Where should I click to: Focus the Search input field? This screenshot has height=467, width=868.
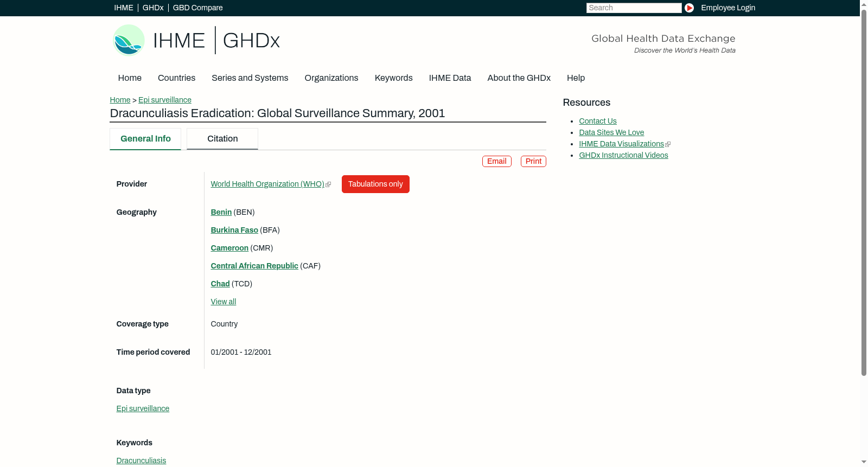pos(634,8)
